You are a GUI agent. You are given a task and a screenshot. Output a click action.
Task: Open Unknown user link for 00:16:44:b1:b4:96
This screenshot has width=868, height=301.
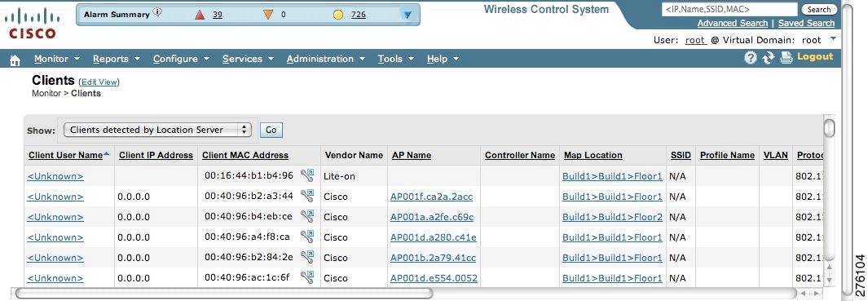55,177
